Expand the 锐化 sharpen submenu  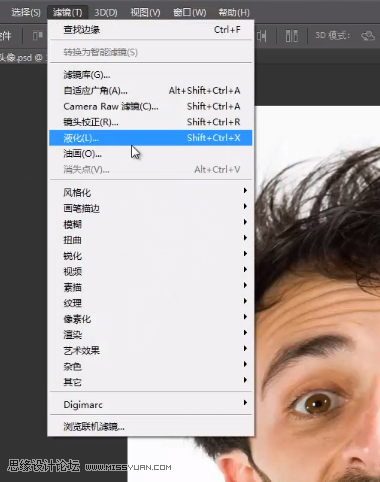(x=151, y=256)
